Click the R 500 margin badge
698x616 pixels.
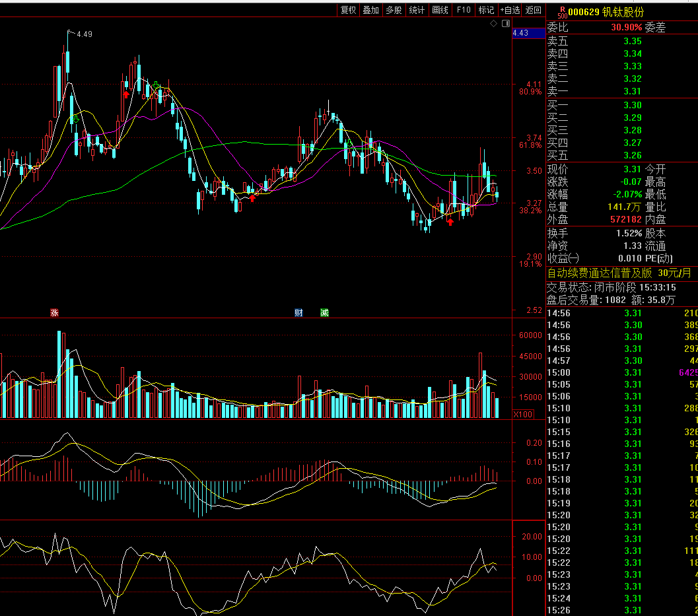coord(562,13)
